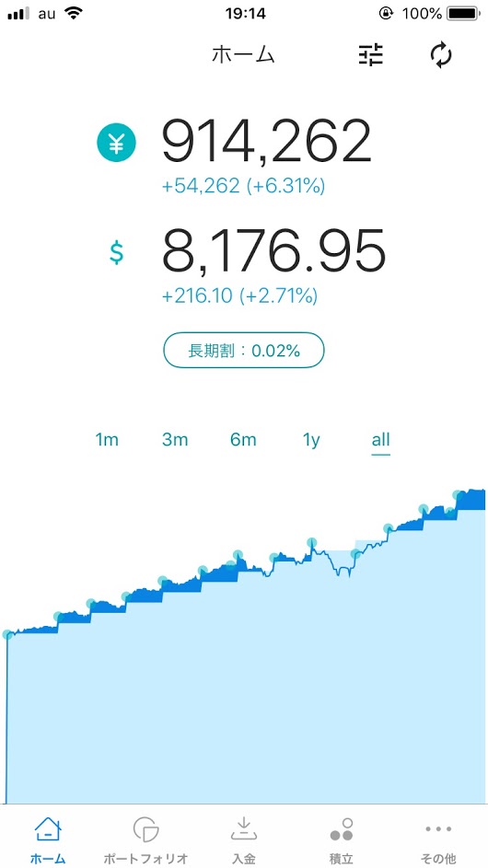Switch chart to 6m range

243,440
